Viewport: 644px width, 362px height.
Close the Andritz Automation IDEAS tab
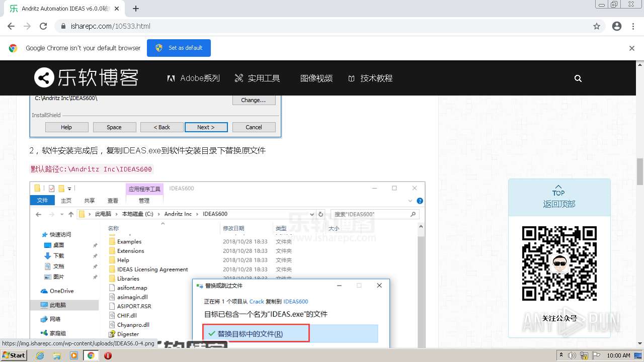[x=117, y=9]
